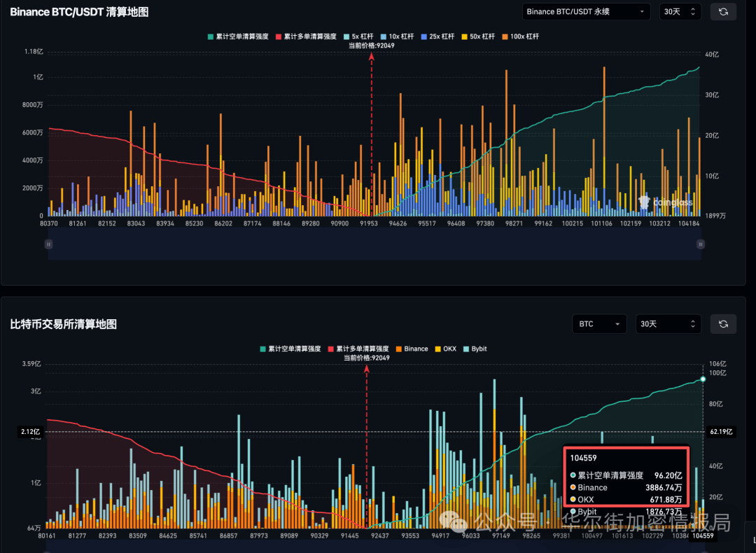Refresh the 比特币交易所清算地图 chart
Screen dimensions: 756x553
coord(723,324)
